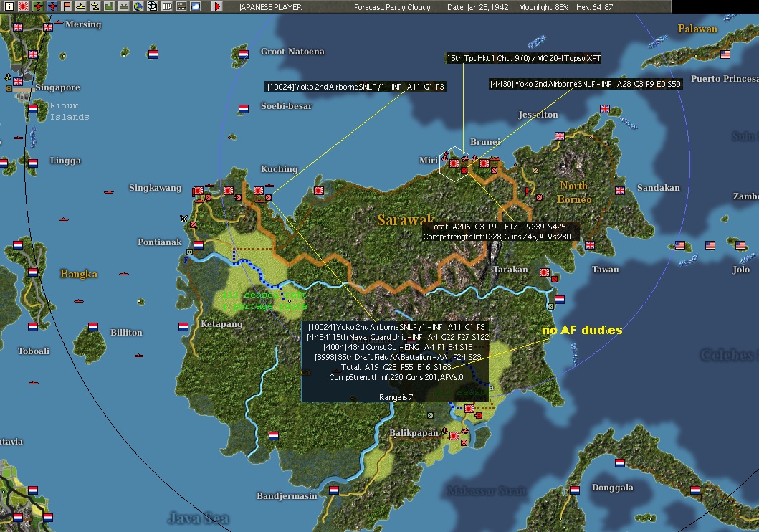Image resolution: width=759 pixels, height=532 pixels.
Task: Click the Dutch flag at Riouw Islands
Action: point(33,109)
